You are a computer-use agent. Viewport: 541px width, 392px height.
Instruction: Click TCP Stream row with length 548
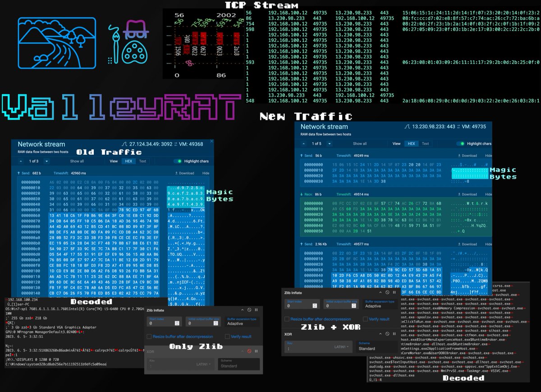point(392,100)
